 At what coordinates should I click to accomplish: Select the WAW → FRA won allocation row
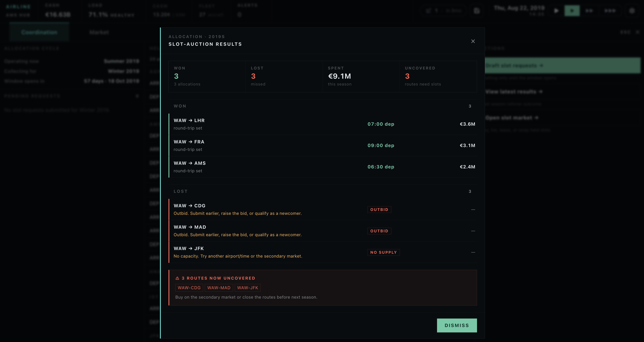click(322, 146)
